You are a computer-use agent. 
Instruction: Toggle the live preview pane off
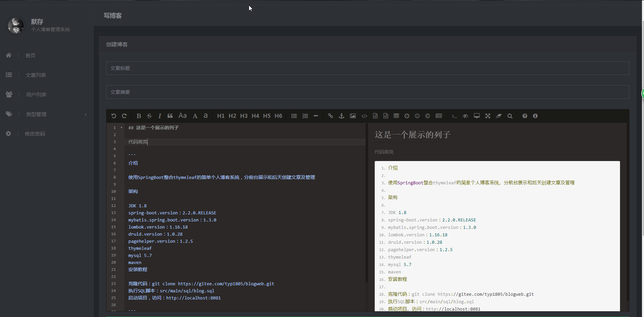(x=465, y=116)
